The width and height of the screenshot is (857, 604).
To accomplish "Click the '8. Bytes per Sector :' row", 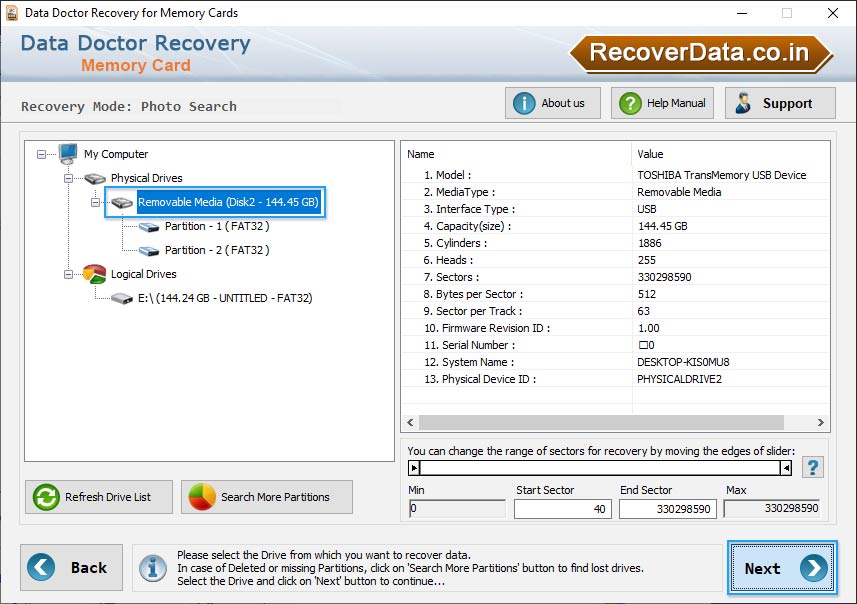I will tap(615, 294).
